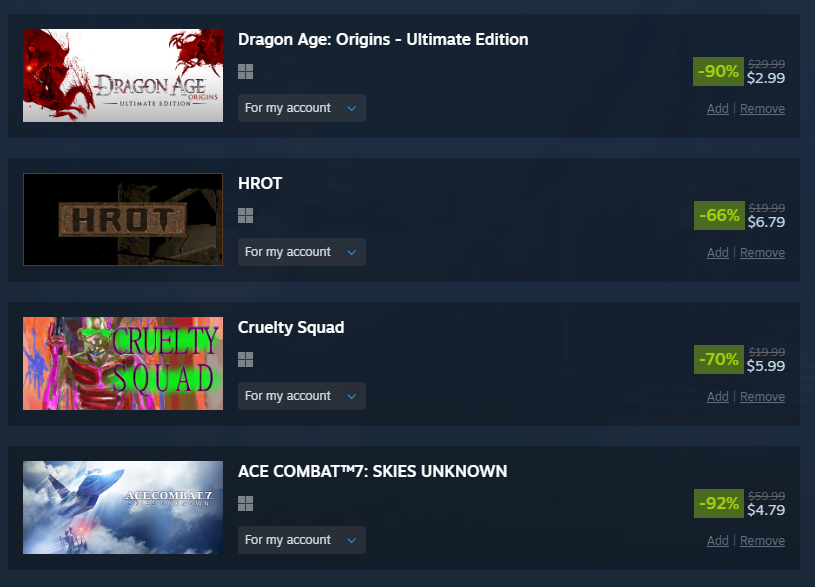This screenshot has width=815, height=587.
Task: Click Windows platform icon under Cruelty Squad
Action: (245, 360)
